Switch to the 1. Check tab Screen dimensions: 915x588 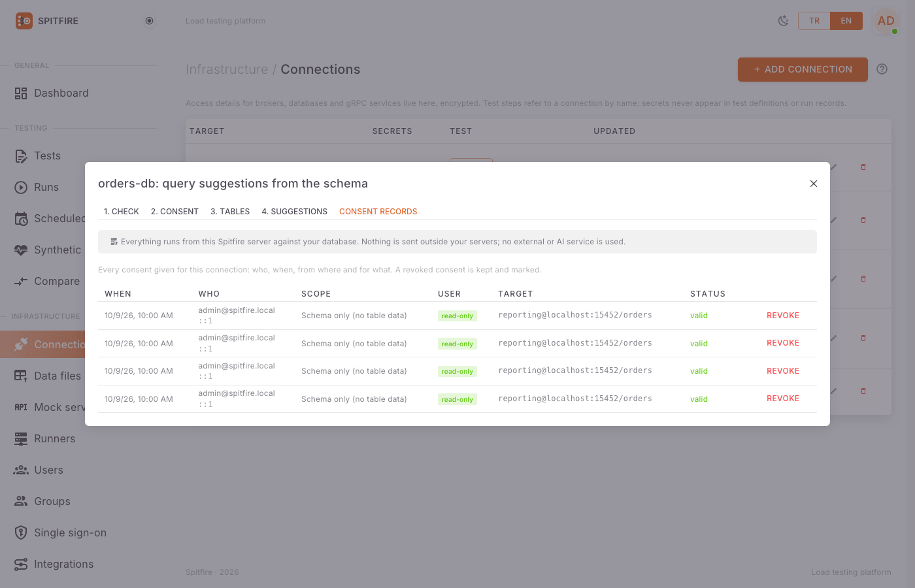tap(122, 212)
